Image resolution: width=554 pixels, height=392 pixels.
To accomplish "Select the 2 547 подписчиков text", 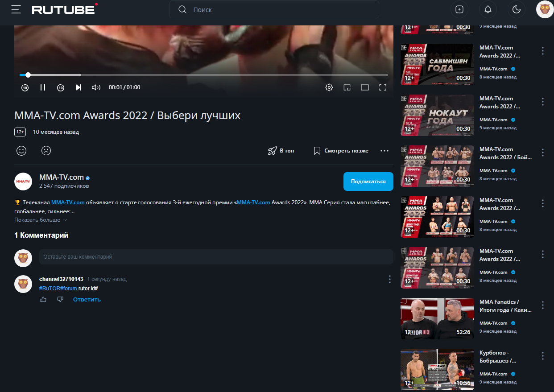I will pos(64,186).
